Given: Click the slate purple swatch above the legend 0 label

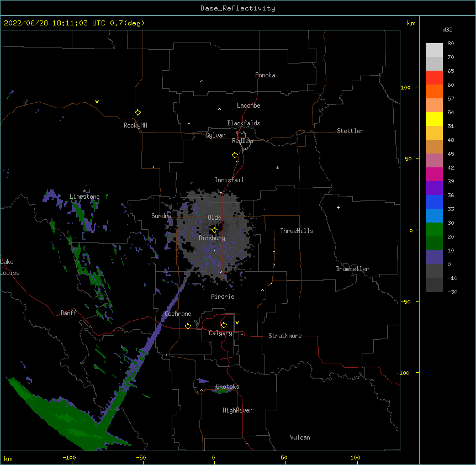Looking at the screenshot, I should pos(434,257).
